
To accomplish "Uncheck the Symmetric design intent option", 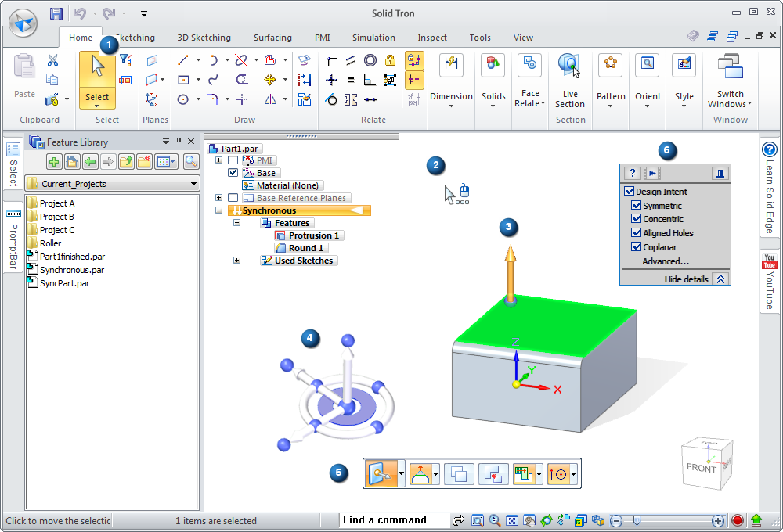I will point(637,206).
